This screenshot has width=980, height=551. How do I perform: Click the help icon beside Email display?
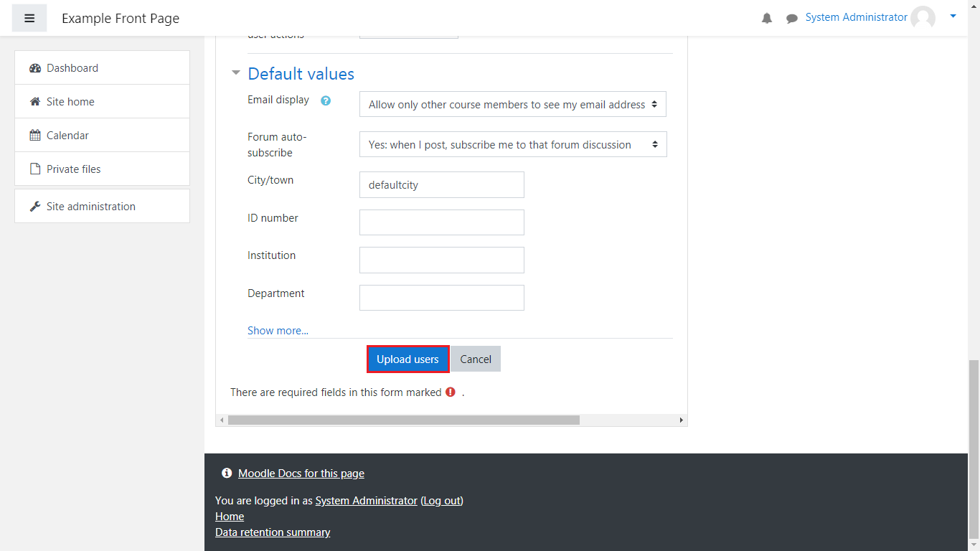[x=325, y=101]
